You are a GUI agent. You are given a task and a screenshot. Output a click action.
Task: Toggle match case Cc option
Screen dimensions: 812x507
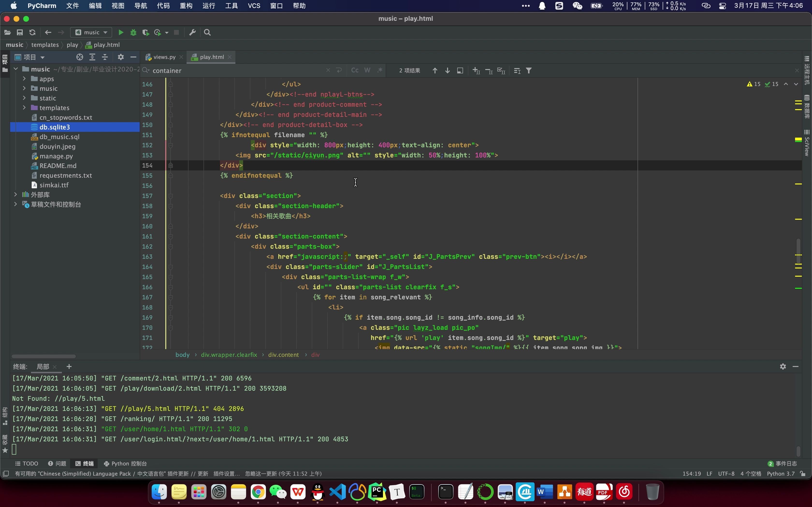coord(355,70)
